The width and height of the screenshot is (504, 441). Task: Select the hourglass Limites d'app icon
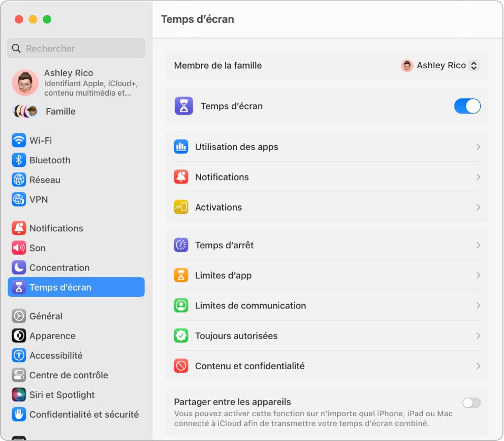tap(182, 275)
